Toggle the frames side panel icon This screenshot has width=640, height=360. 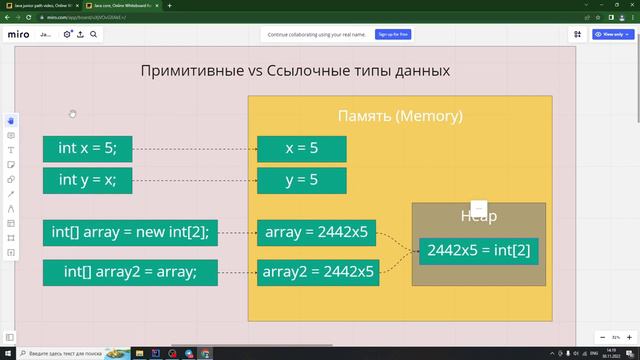10,337
